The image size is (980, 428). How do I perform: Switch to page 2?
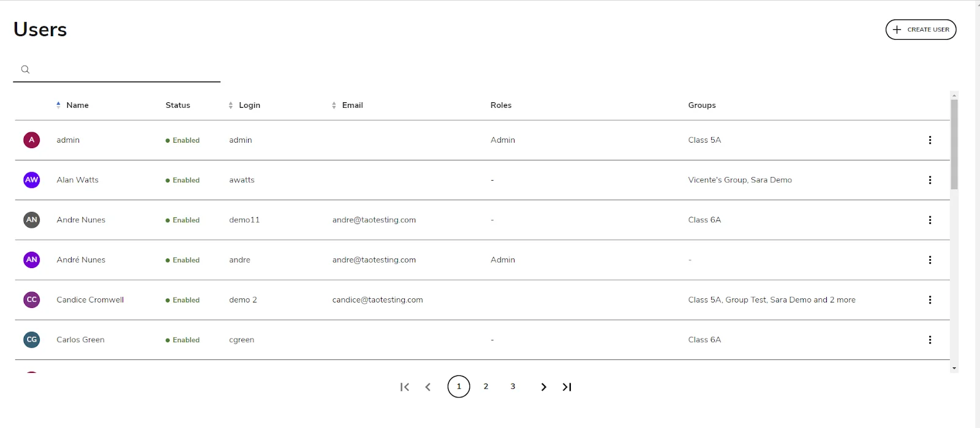click(x=486, y=386)
